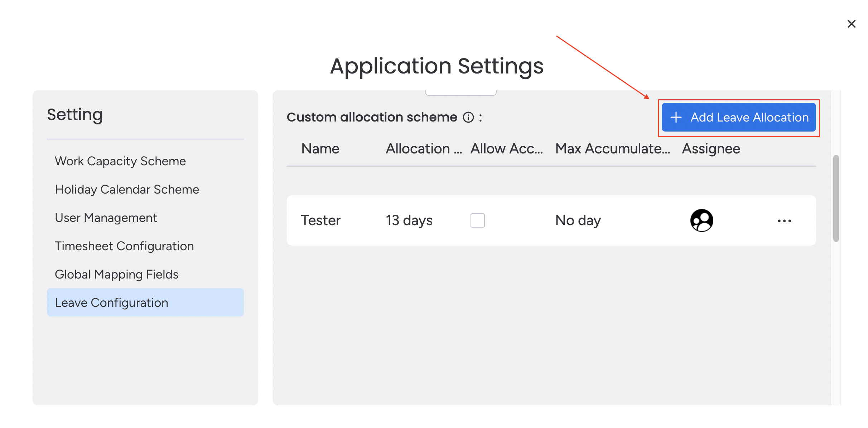Toggle Allow Accumulation checkbox for Tester
Viewport: 868px width, 428px height.
tap(477, 220)
